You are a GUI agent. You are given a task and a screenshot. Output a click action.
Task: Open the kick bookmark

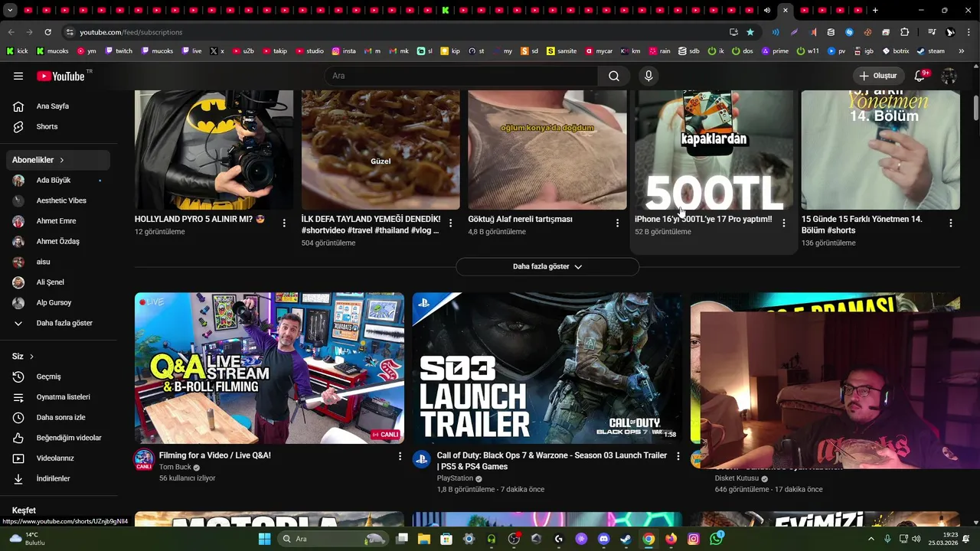(x=18, y=51)
